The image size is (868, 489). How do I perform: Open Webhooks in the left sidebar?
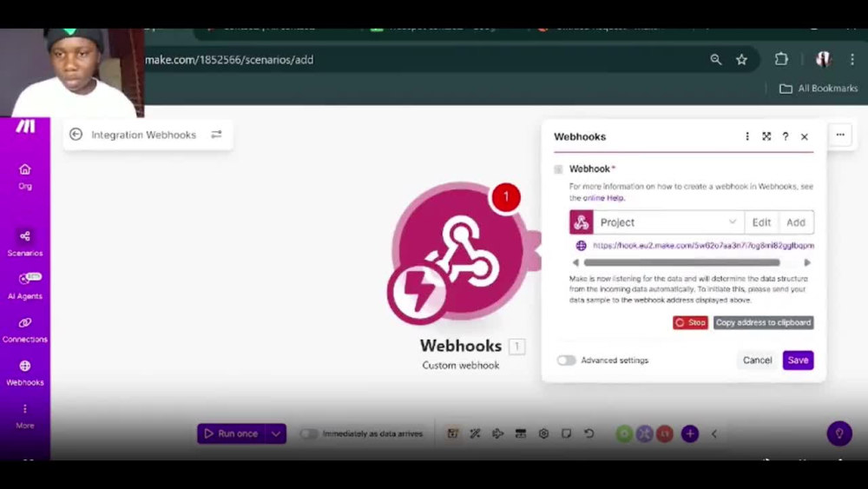click(25, 373)
